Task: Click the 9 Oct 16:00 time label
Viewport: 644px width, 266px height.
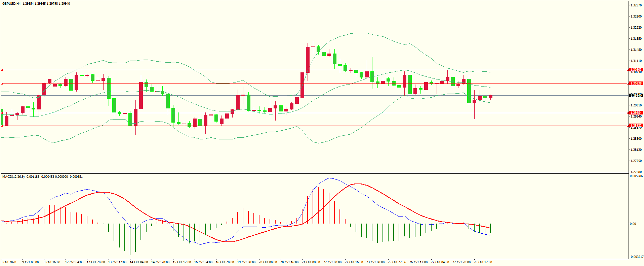Action: click(x=52, y=262)
